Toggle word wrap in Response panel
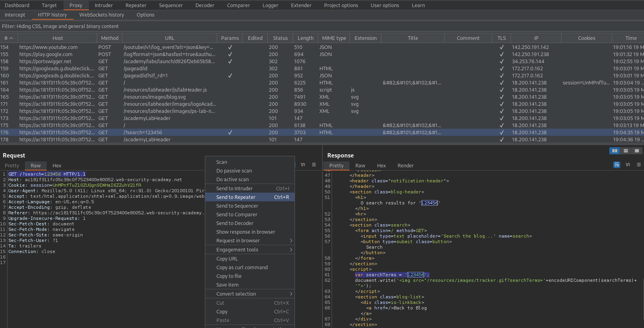The width and height of the screenshot is (644, 328). (x=617, y=165)
